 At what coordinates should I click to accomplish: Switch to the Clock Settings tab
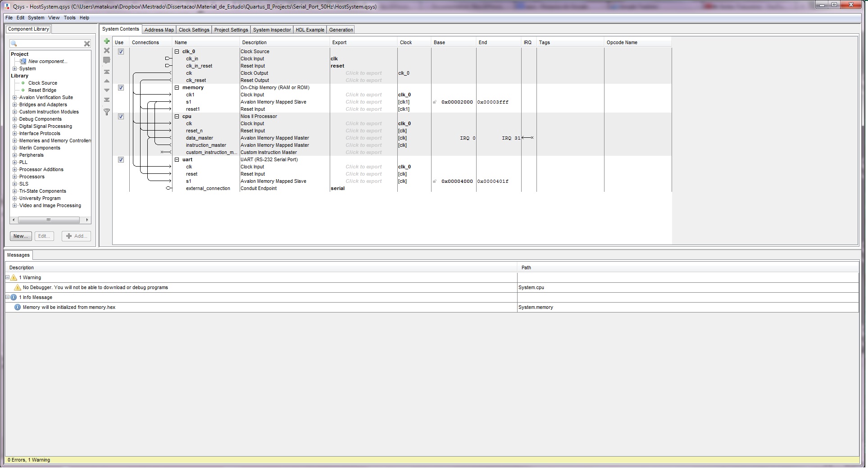click(x=194, y=30)
